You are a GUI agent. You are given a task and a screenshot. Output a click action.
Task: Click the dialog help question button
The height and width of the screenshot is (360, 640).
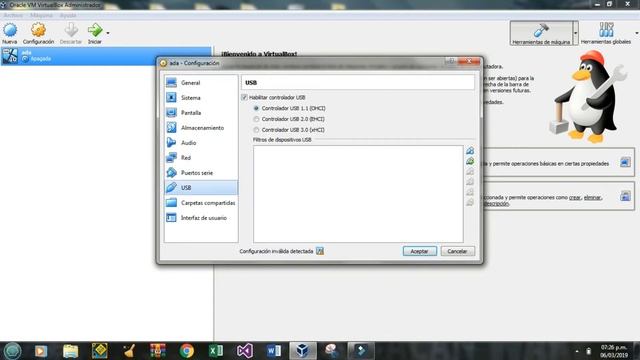pyautogui.click(x=451, y=61)
